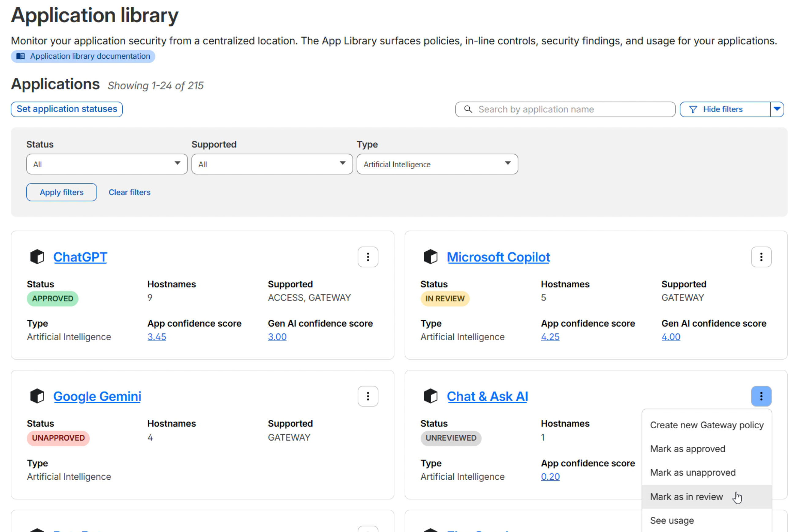
Task: Click hostnames value 4 on Gemini card
Action: tap(150, 437)
